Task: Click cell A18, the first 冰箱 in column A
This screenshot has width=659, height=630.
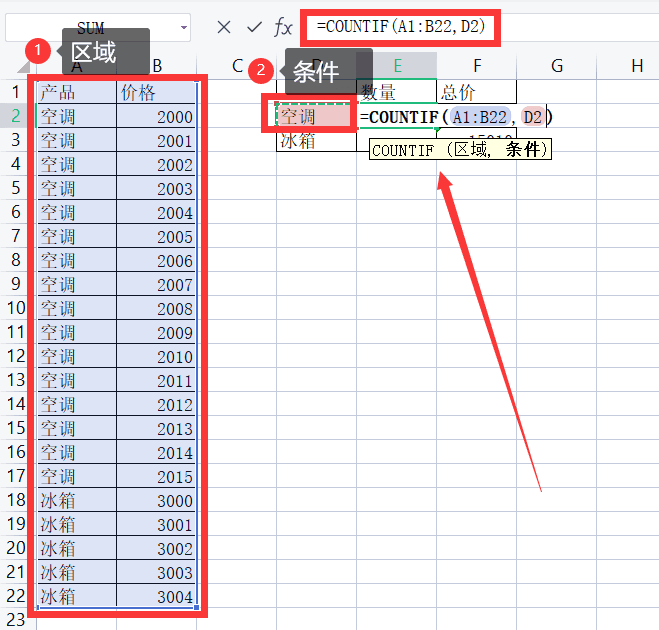Action: [76, 500]
